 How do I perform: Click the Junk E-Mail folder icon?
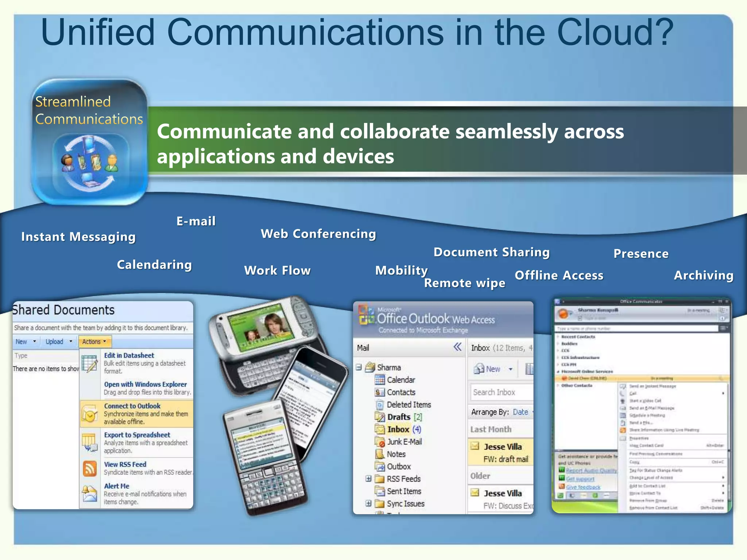coord(380,442)
